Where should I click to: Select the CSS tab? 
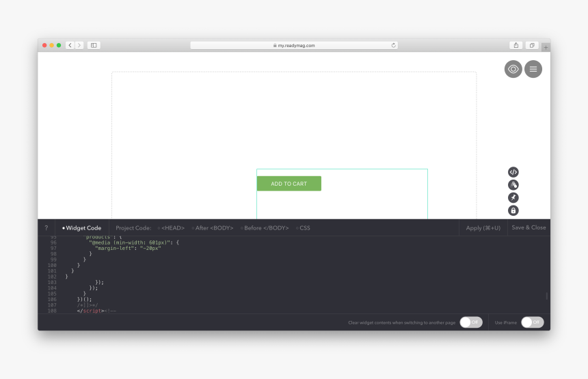(x=303, y=227)
